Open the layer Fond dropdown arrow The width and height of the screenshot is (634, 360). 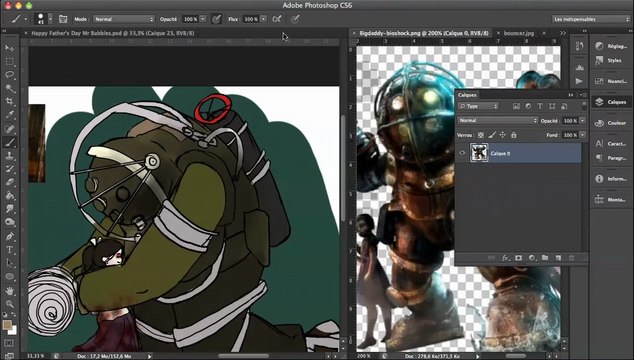pos(583,135)
